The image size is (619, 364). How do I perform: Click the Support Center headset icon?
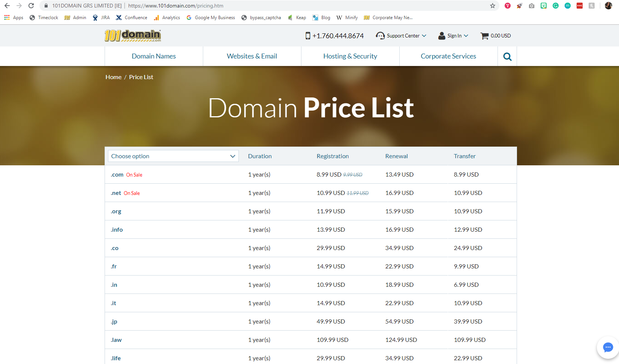380,36
